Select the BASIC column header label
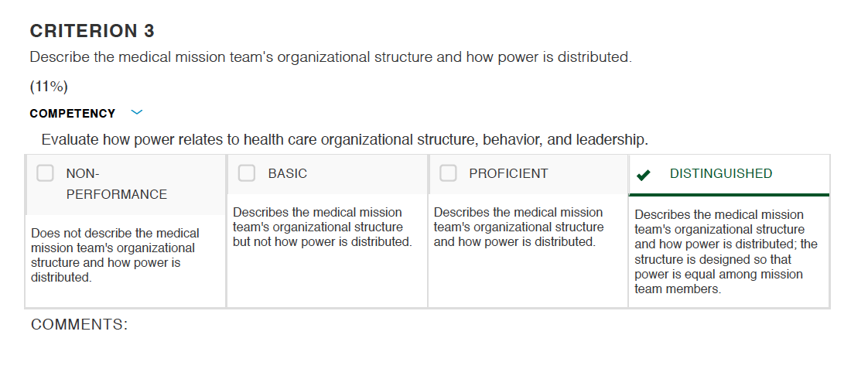The width and height of the screenshot is (868, 369). [x=287, y=174]
